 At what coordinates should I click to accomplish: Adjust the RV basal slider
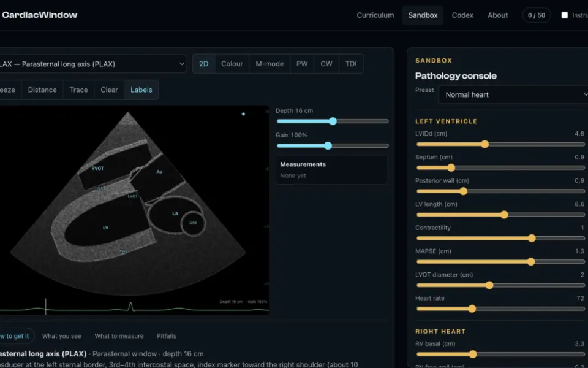[500, 354]
